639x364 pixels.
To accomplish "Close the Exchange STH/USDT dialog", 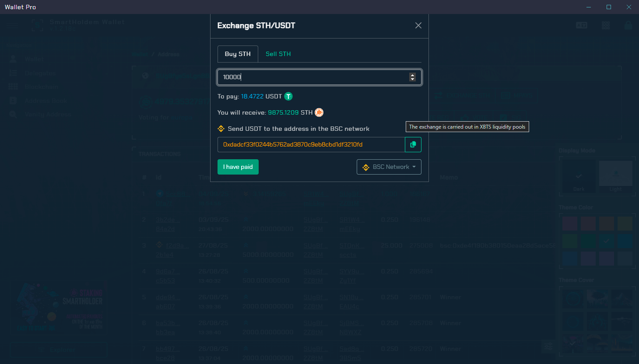I will pyautogui.click(x=418, y=25).
